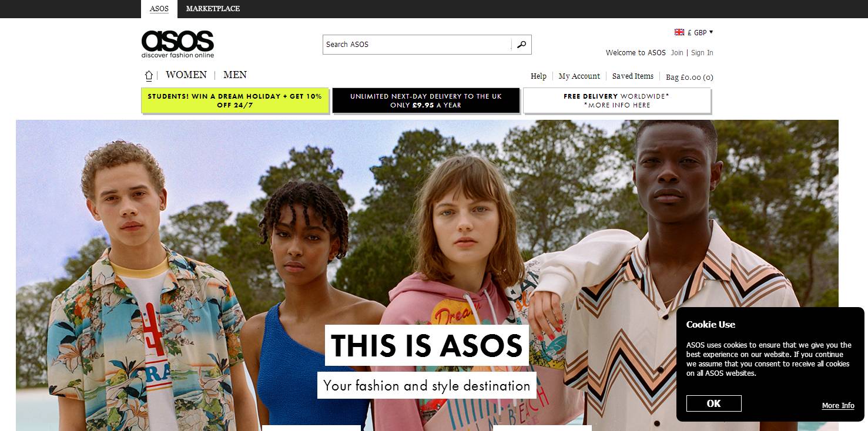Click the magnifying glass search icon

point(521,45)
